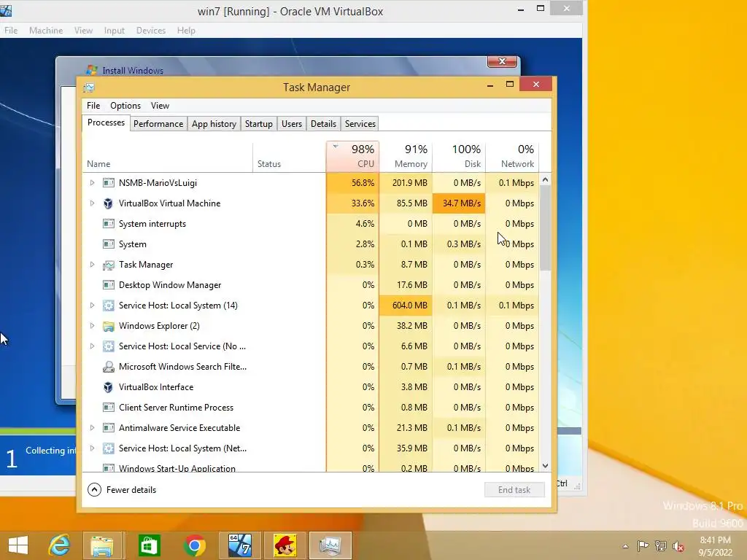The width and height of the screenshot is (747, 560).
Task: Click the Status column header
Action: 289,156
